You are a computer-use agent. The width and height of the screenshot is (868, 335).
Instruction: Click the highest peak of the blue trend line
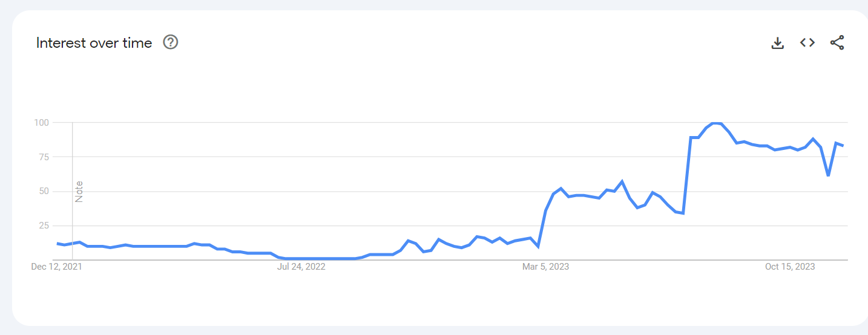tap(717, 123)
